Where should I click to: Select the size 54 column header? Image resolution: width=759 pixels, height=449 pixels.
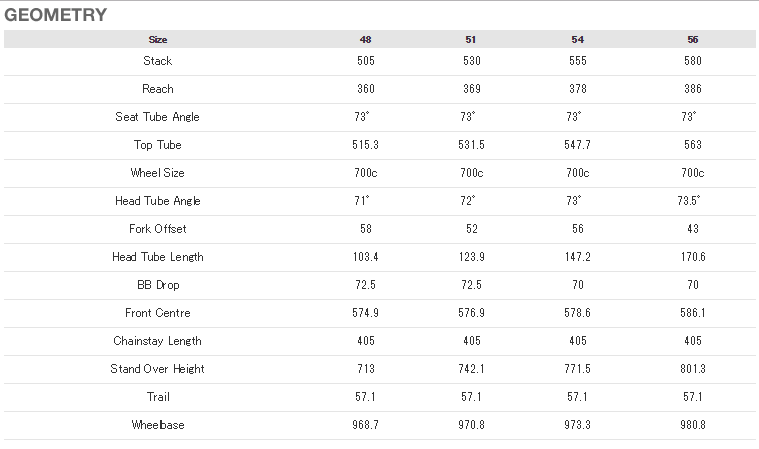click(x=577, y=40)
